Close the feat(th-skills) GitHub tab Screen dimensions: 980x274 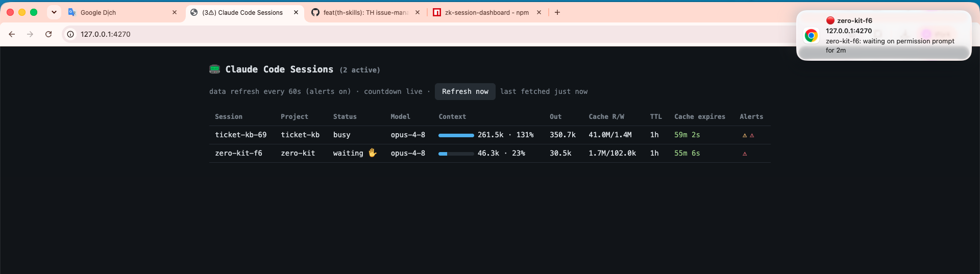418,12
